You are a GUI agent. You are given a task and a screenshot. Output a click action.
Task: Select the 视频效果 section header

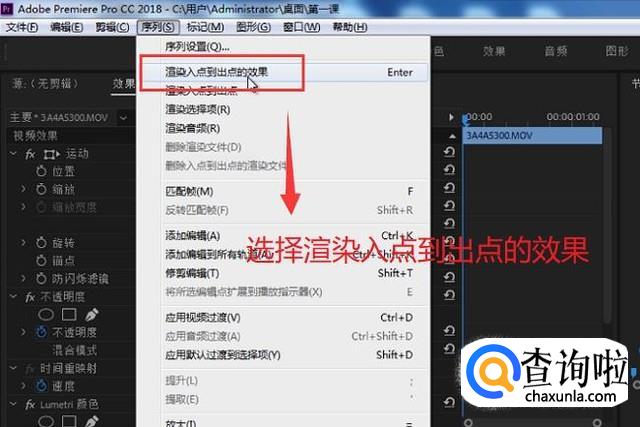point(36,136)
